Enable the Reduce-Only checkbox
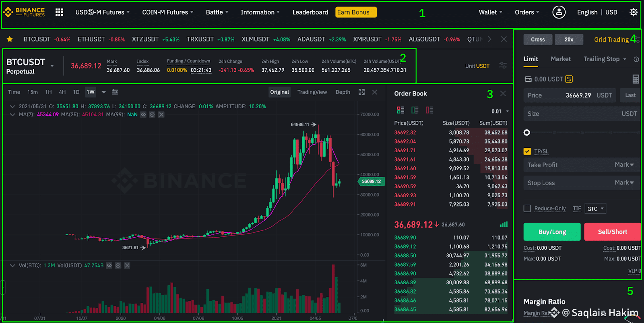 pyautogui.click(x=527, y=208)
